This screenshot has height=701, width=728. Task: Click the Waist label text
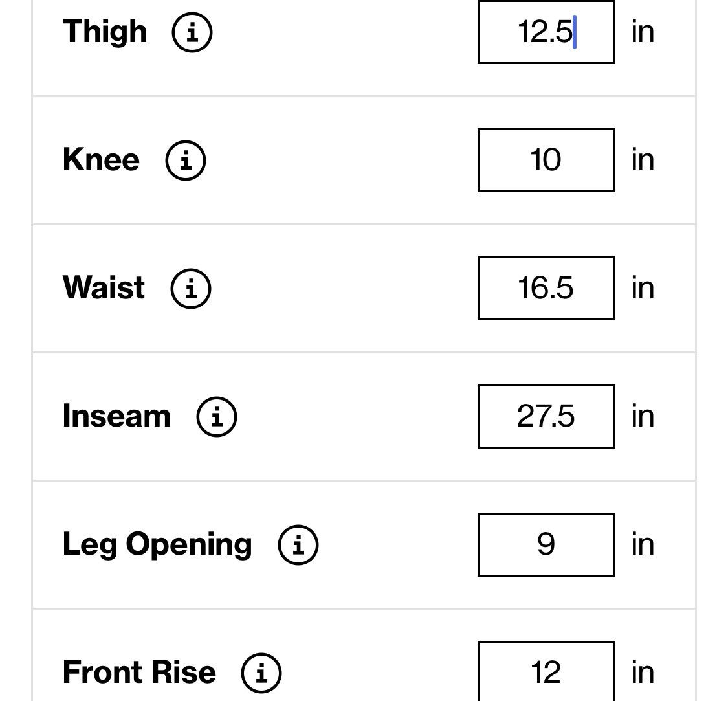[104, 287]
